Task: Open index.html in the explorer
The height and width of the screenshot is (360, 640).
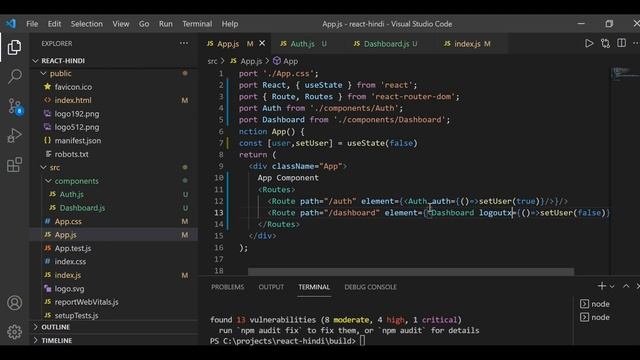Action: coord(73,100)
